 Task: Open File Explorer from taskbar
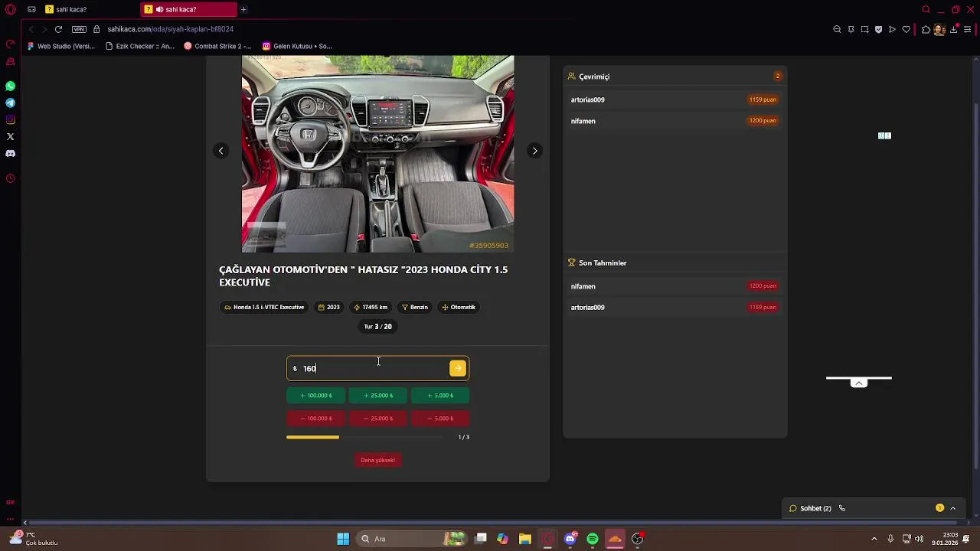pyautogui.click(x=524, y=539)
